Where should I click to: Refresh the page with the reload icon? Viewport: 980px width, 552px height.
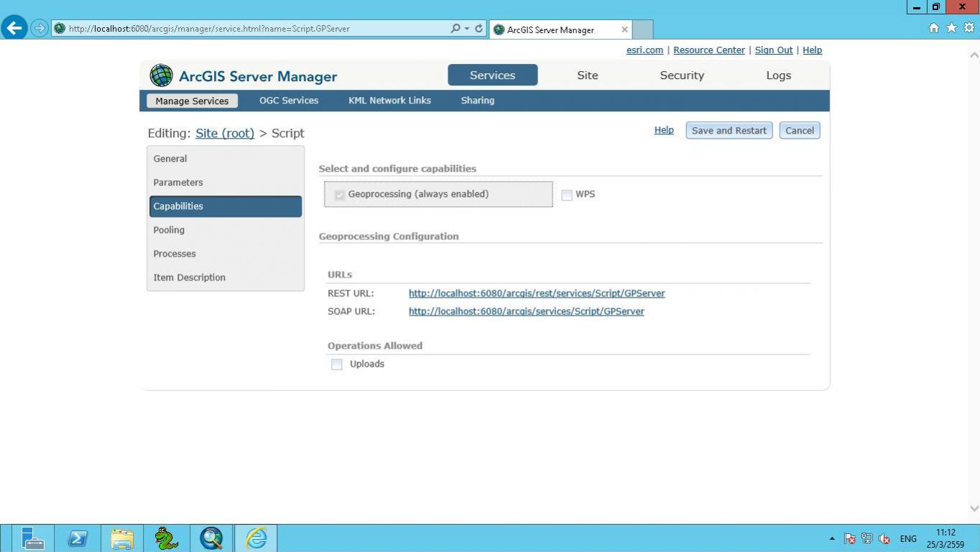[x=479, y=29]
